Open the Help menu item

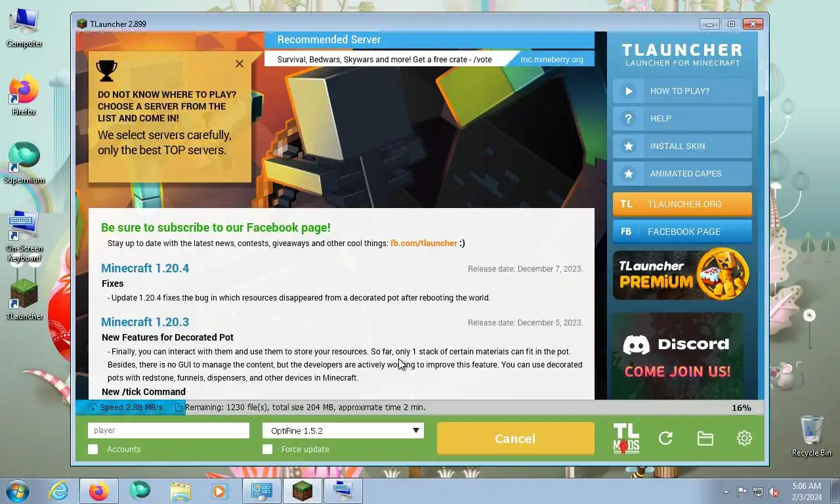click(x=682, y=119)
